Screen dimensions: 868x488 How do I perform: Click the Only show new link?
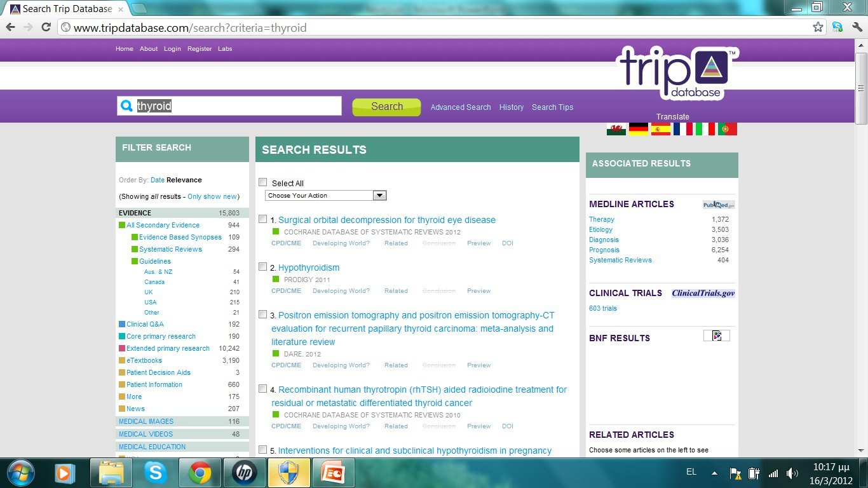click(x=212, y=196)
